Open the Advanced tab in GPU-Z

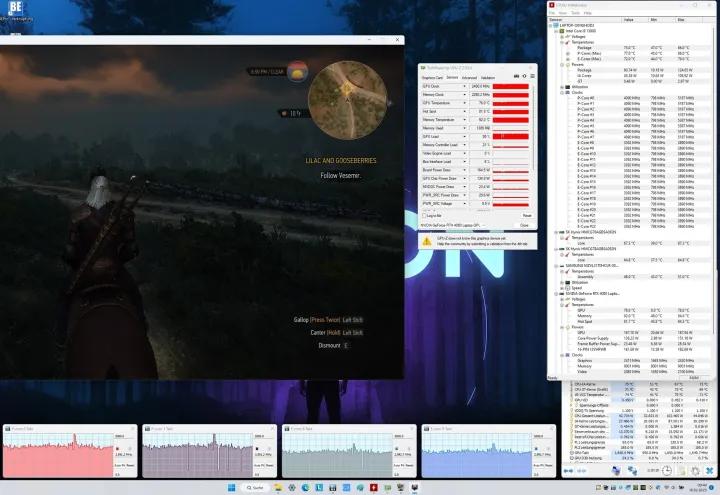coord(468,76)
